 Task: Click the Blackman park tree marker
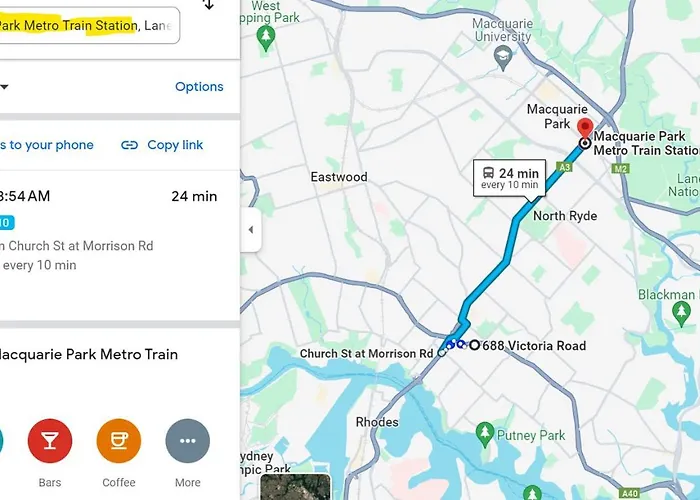681,313
